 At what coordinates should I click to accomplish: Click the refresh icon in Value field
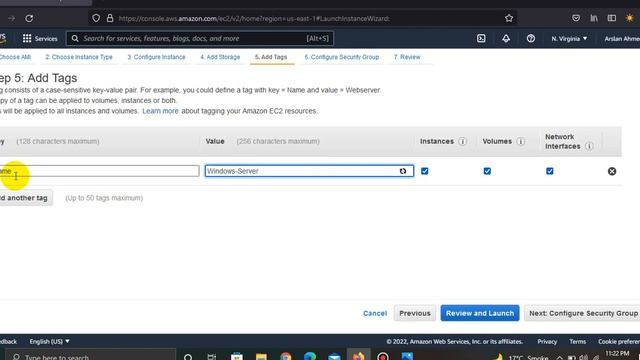pos(403,171)
